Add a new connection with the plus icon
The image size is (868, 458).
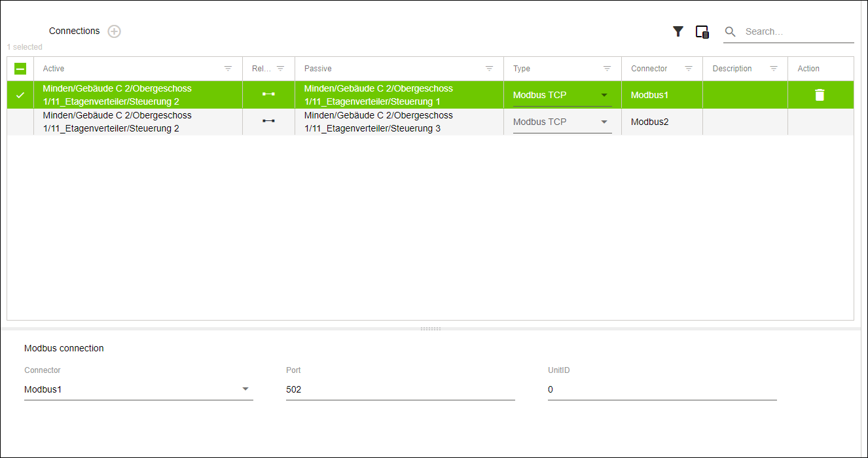click(x=115, y=31)
